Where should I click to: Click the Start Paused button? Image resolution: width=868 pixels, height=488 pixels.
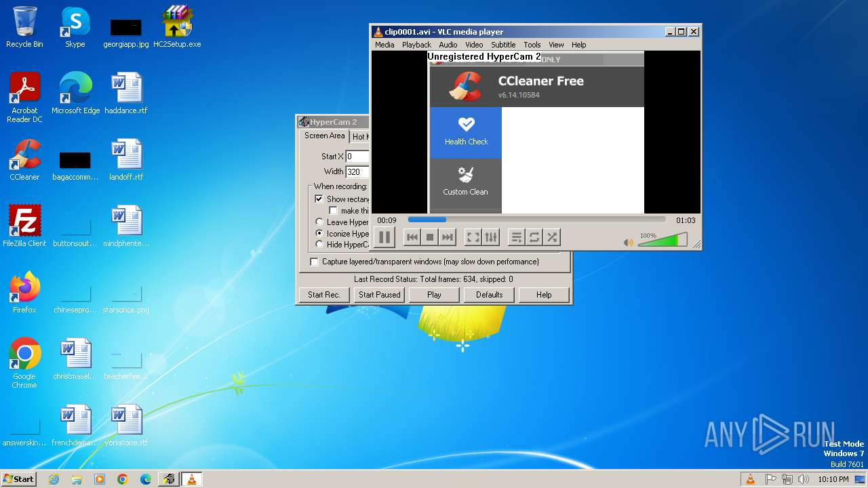pos(380,295)
